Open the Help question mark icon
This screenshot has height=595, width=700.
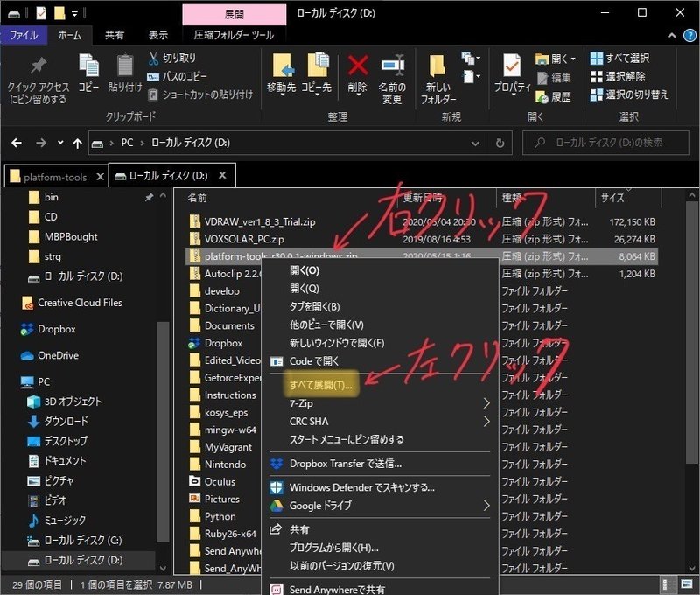[689, 36]
